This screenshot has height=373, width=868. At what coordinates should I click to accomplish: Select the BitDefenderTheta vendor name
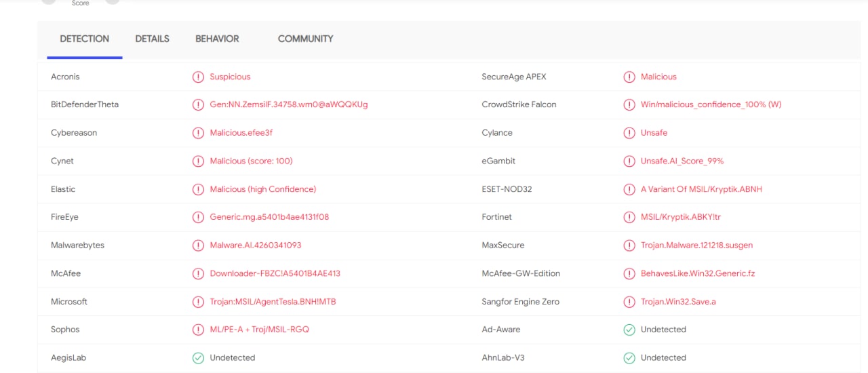pyautogui.click(x=85, y=104)
